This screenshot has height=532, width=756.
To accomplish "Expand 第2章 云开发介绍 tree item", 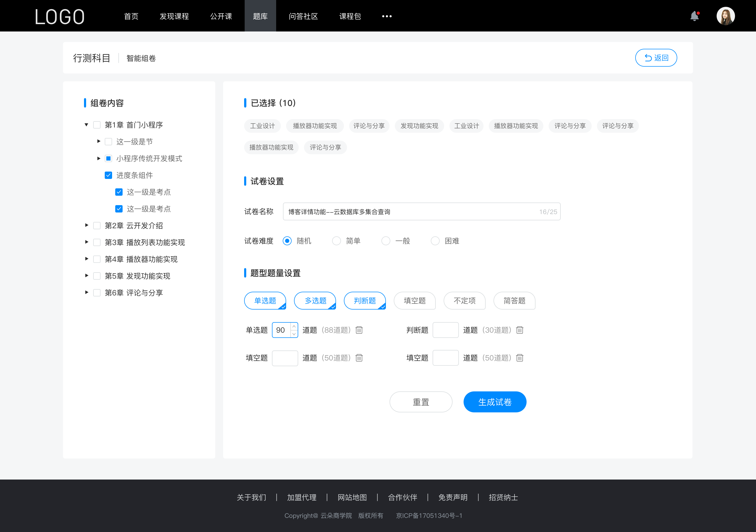I will pos(86,226).
